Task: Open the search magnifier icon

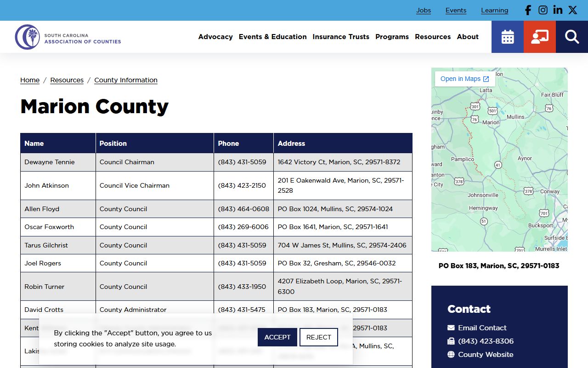Action: (x=572, y=37)
